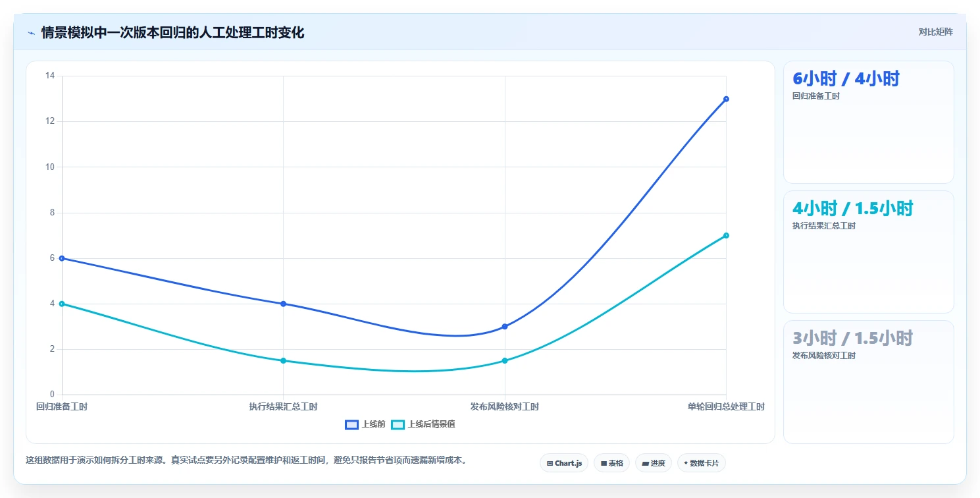Click the x-axis label 回归准备工时
This screenshot has height=498, width=980.
point(62,406)
